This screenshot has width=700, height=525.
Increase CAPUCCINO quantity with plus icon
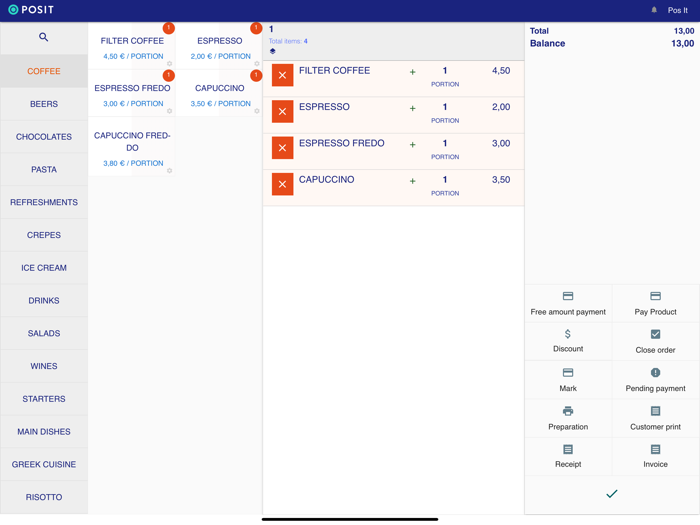[412, 181]
